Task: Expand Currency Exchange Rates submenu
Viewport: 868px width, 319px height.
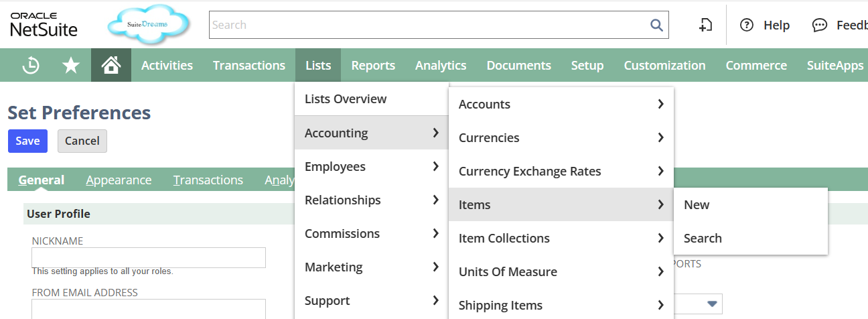Action: pos(561,171)
